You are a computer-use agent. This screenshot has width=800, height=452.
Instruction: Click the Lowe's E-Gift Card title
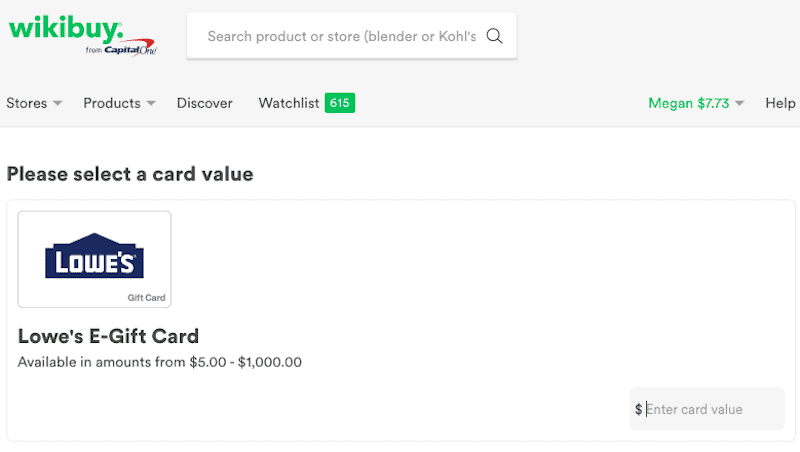pyautogui.click(x=108, y=336)
